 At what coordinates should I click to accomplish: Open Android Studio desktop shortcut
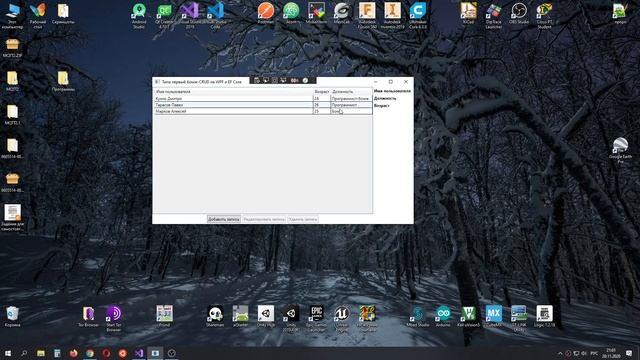[139, 16]
